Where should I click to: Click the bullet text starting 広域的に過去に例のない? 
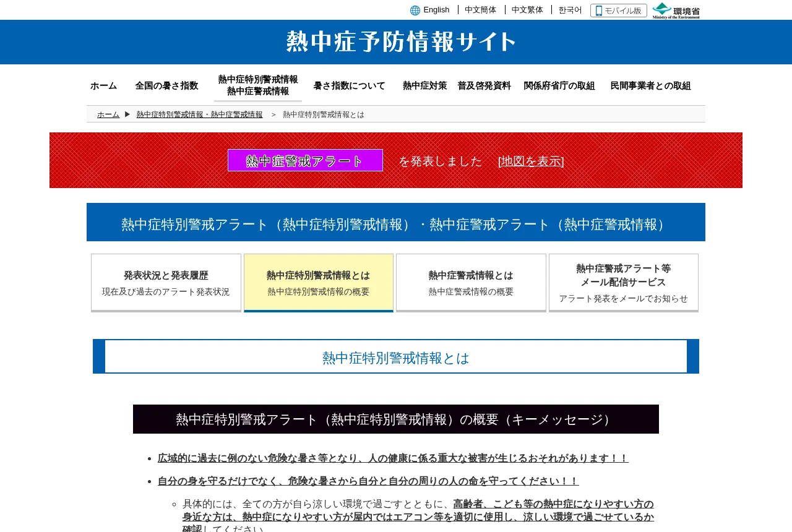pyautogui.click(x=393, y=458)
